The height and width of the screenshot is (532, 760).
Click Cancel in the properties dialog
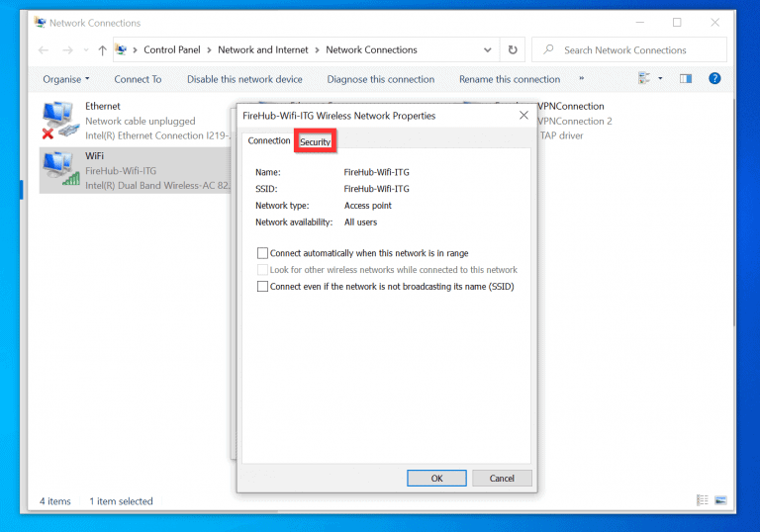[x=502, y=479]
